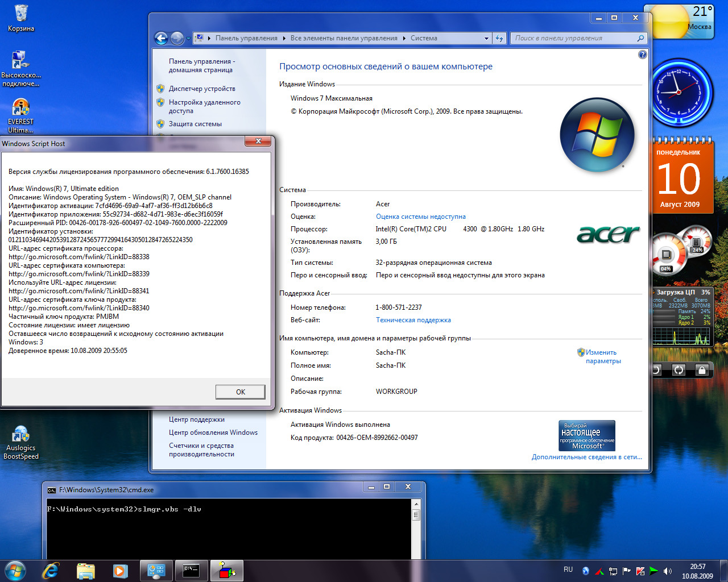
Task: Open 'Техническая поддержка' website link
Action: pyautogui.click(x=413, y=320)
